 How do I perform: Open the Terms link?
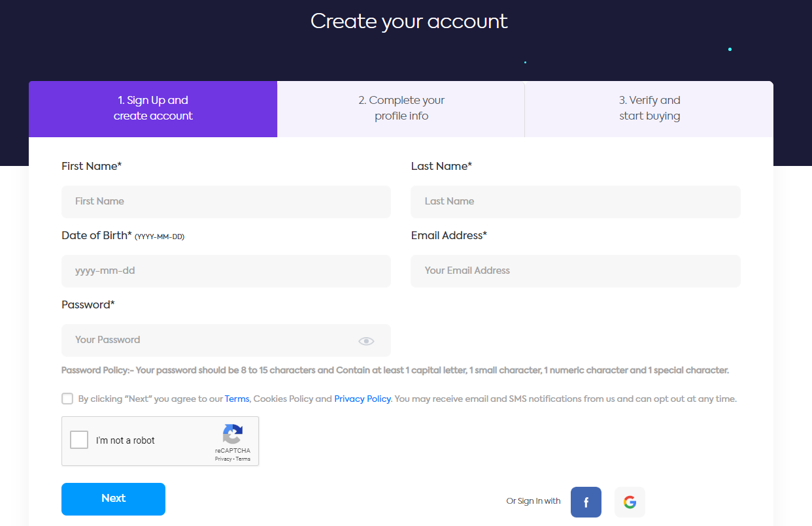237,398
